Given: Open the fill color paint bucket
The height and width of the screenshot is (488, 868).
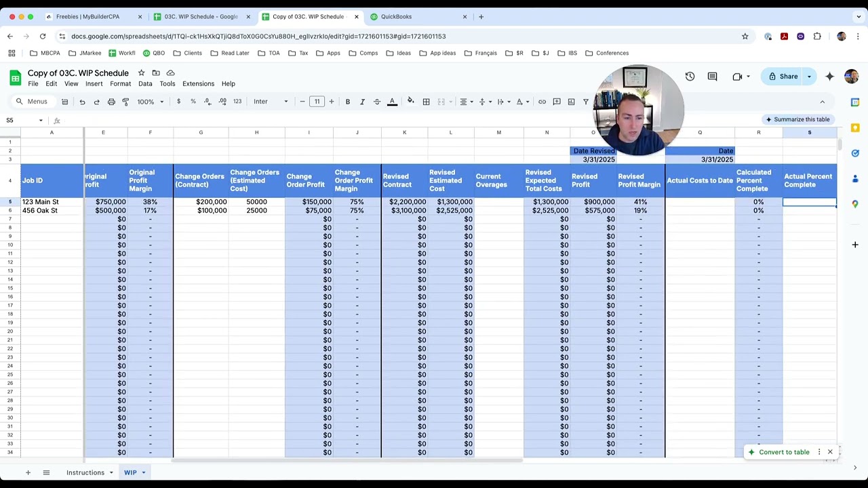Looking at the screenshot, I should coord(410,102).
